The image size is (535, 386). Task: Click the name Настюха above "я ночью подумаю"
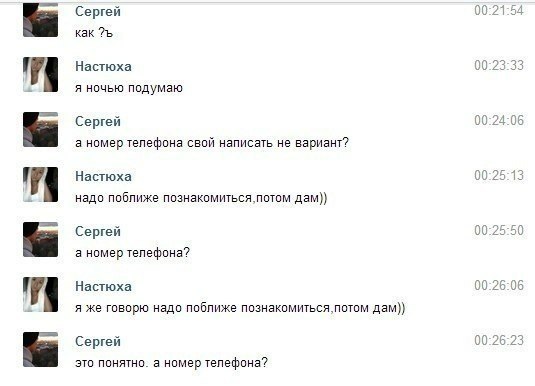pos(103,66)
